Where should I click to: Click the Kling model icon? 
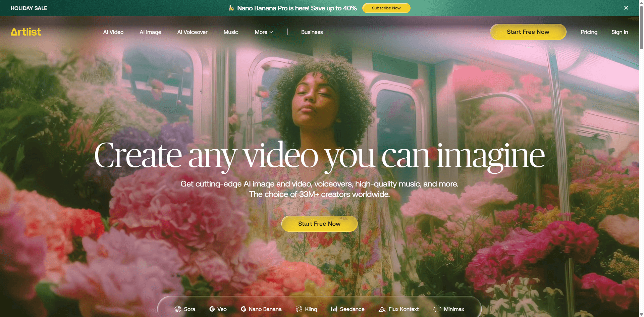pos(299,309)
